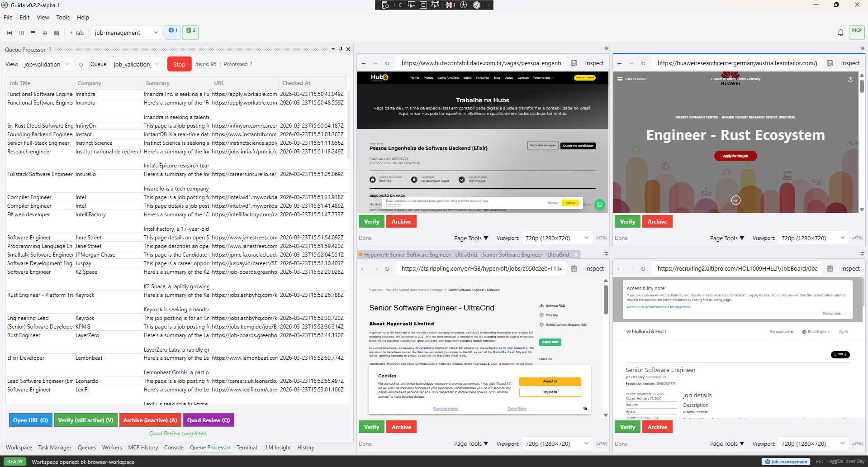The width and height of the screenshot is (868, 467).
Task: Refresh the view list next to job-validation
Action: 81,64
